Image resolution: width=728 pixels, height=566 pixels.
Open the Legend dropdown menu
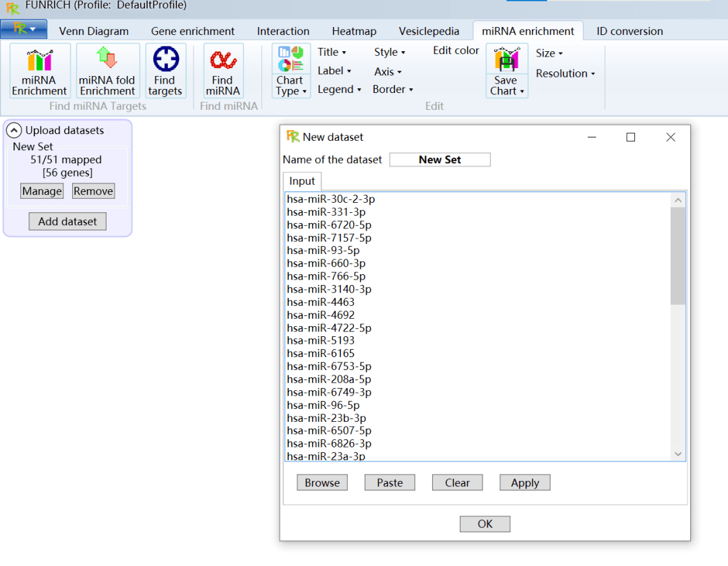339,89
